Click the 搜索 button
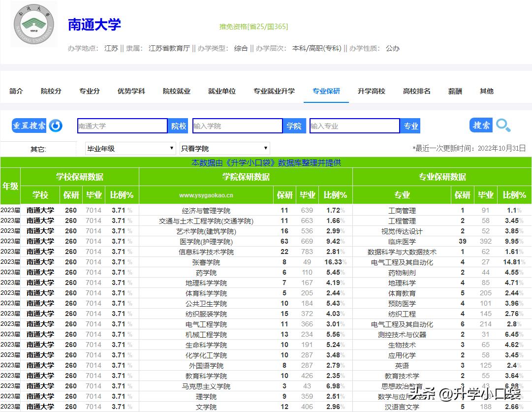This screenshot has width=532, height=412. (480, 125)
